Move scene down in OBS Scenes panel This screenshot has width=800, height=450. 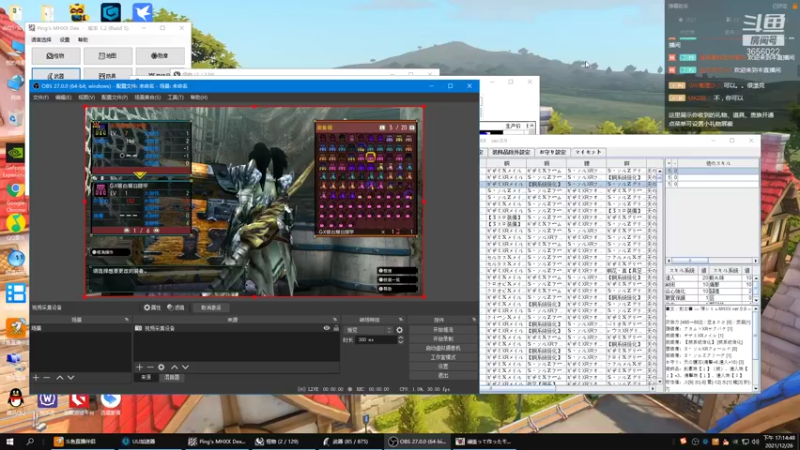tap(71, 378)
